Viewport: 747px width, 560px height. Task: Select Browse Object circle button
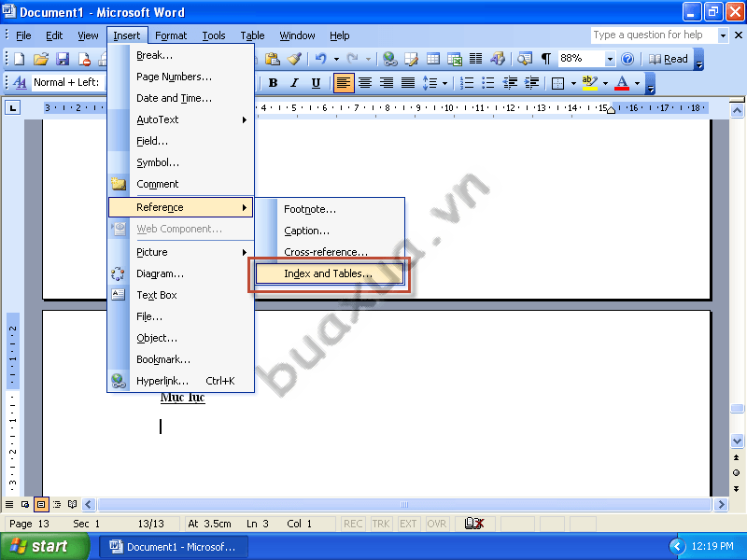(737, 473)
